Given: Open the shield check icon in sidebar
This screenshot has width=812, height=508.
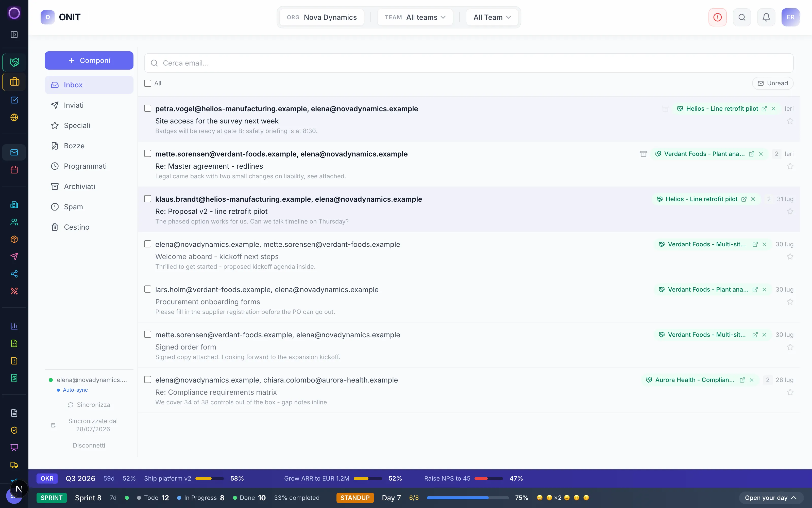Looking at the screenshot, I should [x=14, y=430].
